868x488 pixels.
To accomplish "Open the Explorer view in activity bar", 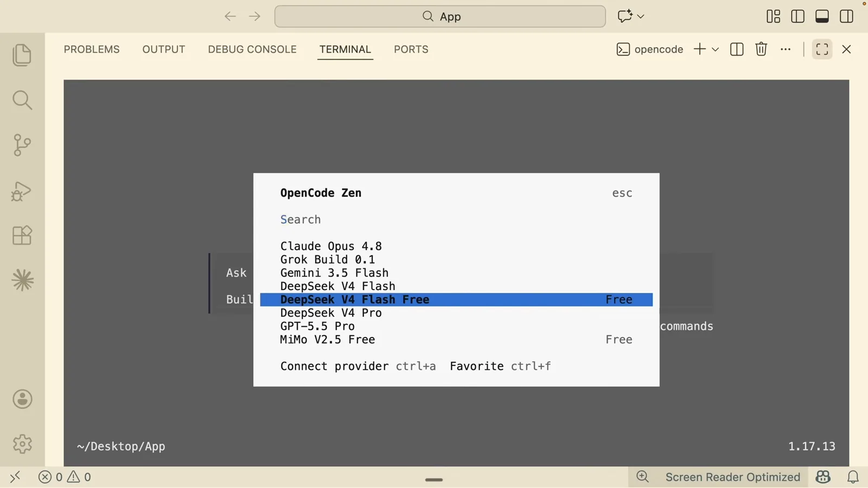I will point(22,55).
